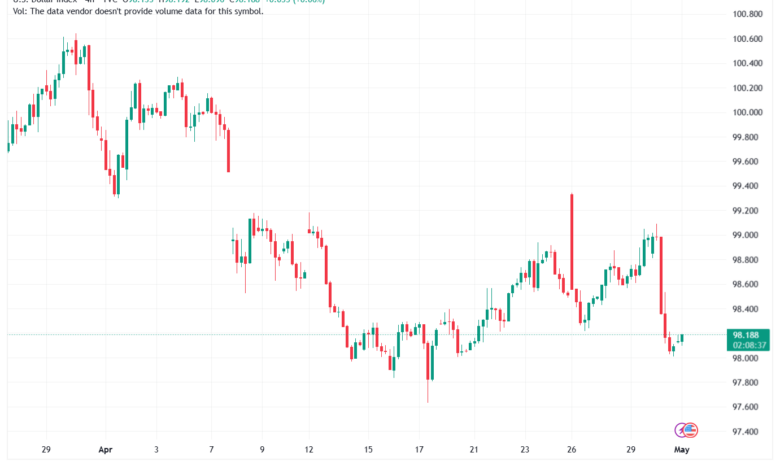780x470 pixels.
Task: Open the US flag economic event marker
Action: [x=690, y=430]
